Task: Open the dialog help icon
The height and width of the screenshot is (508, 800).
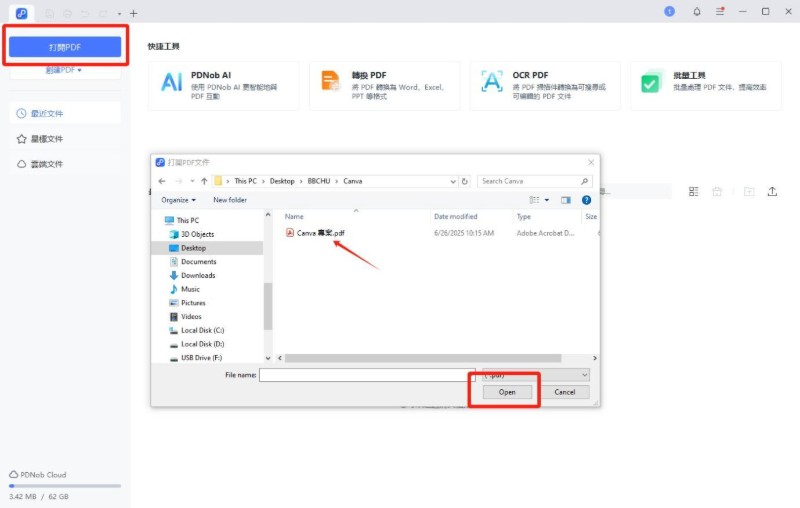Action: (x=586, y=200)
